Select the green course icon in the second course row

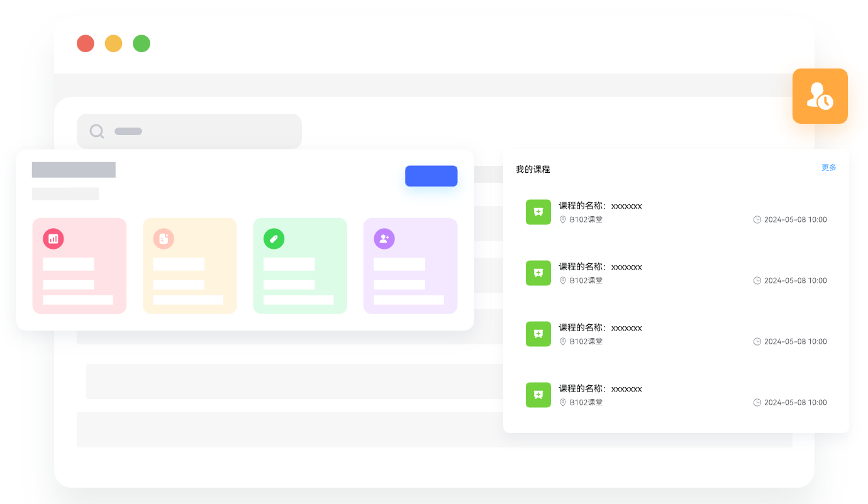(x=538, y=273)
